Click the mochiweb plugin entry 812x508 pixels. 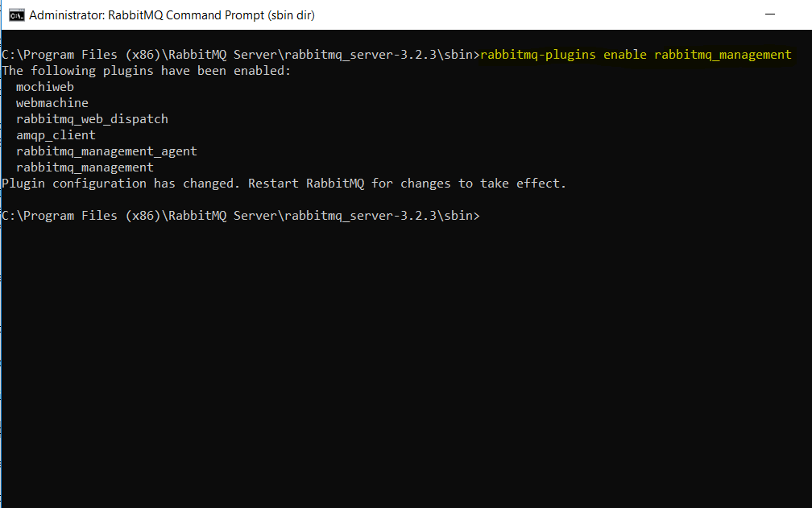tap(44, 86)
